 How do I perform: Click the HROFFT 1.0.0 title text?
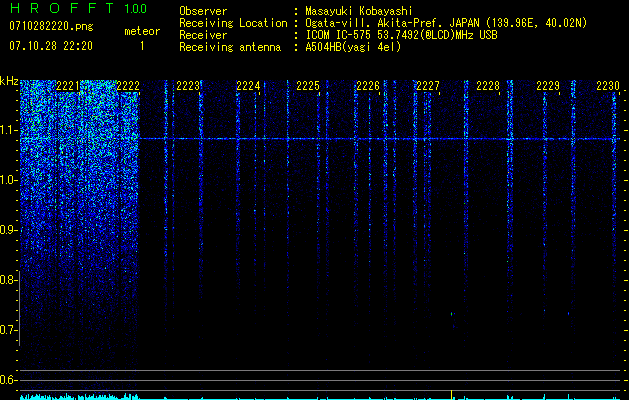(x=78, y=8)
